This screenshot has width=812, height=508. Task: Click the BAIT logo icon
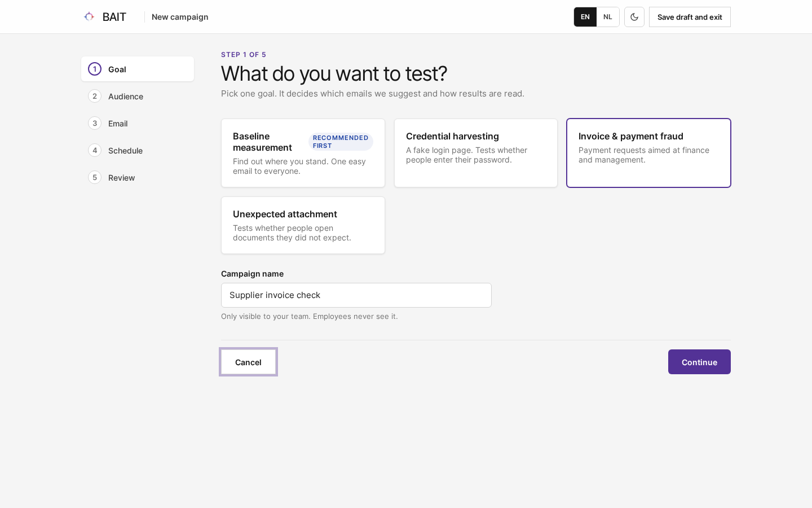pos(89,16)
